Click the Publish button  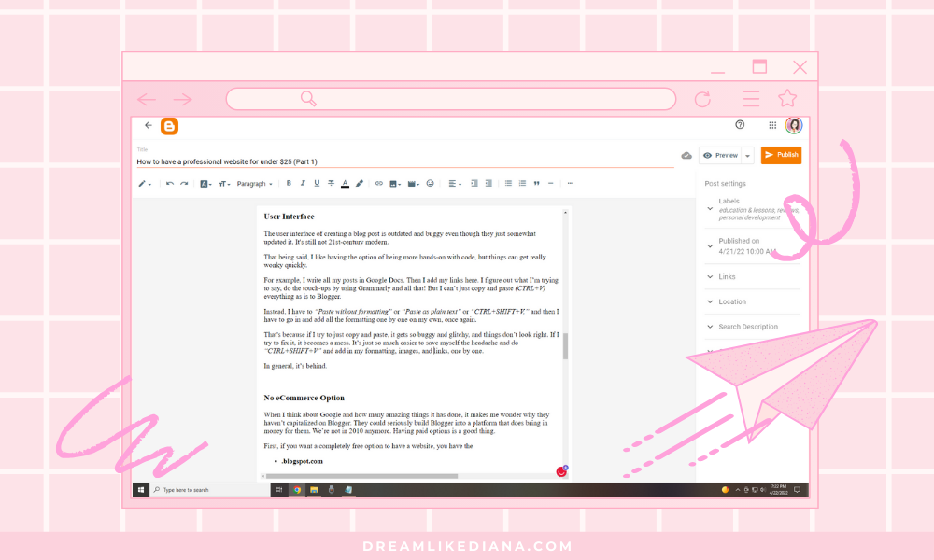pos(782,155)
